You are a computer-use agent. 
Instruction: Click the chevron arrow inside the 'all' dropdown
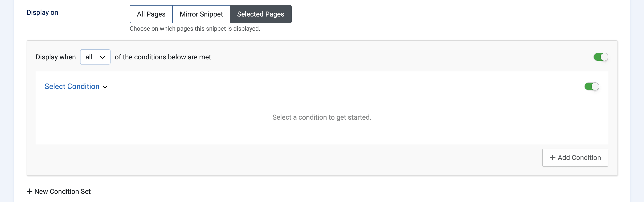click(102, 57)
